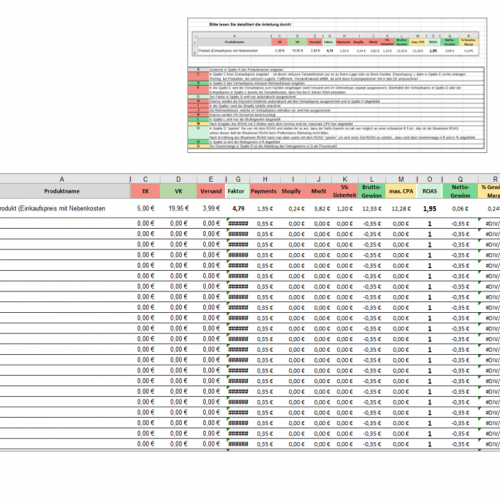Select the EK value 5,00 € cell
500x499 pixels.
pos(145,209)
